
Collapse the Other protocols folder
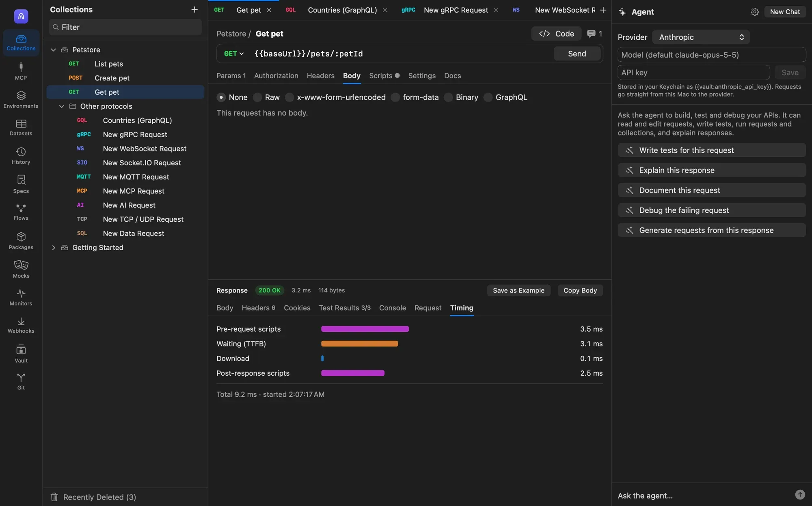click(x=61, y=106)
